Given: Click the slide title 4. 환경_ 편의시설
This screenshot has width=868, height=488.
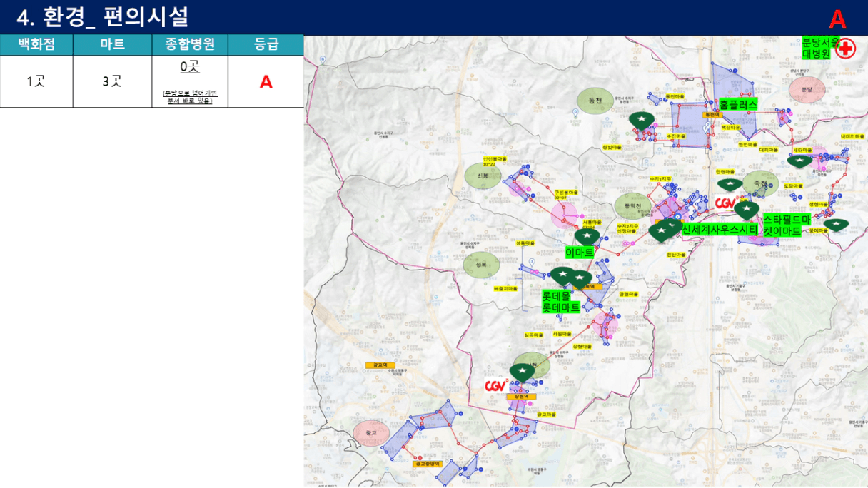Looking at the screenshot, I should pos(104,16).
